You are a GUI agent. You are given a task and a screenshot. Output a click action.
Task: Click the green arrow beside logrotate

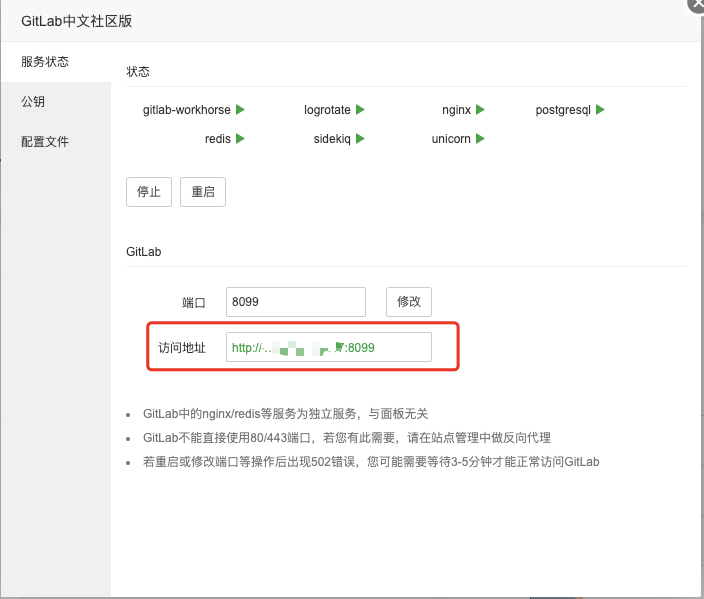coord(360,110)
